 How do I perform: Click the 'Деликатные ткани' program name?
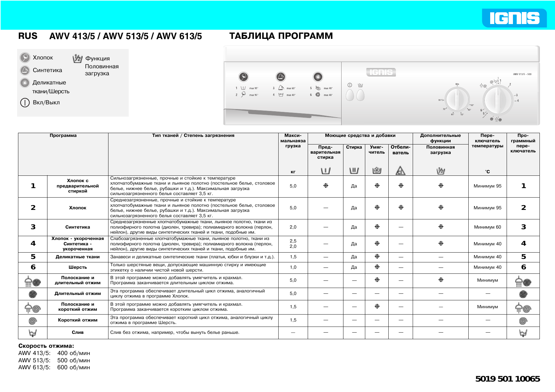coord(78,257)
